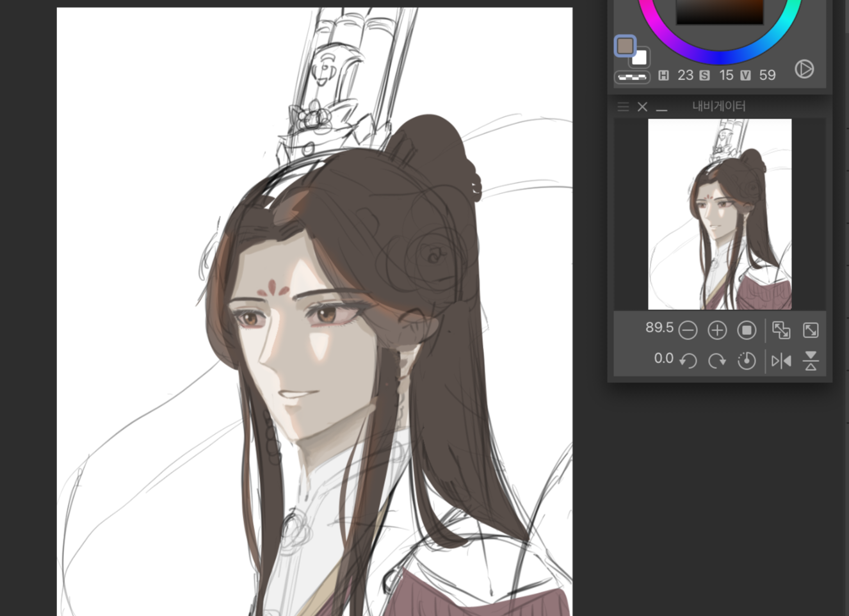Reset the canvas rotation
The height and width of the screenshot is (616, 849).
pyautogui.click(x=747, y=361)
